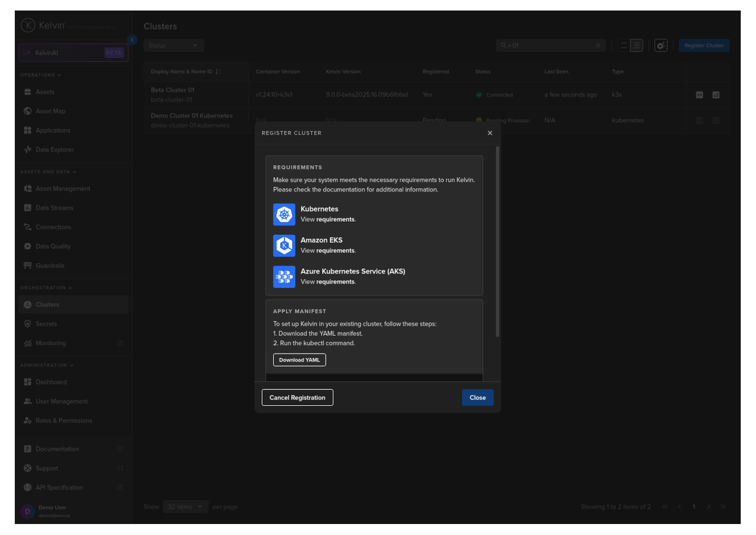Click the Kubernetes logo icon in requirements
The image size is (756, 535).
(284, 214)
